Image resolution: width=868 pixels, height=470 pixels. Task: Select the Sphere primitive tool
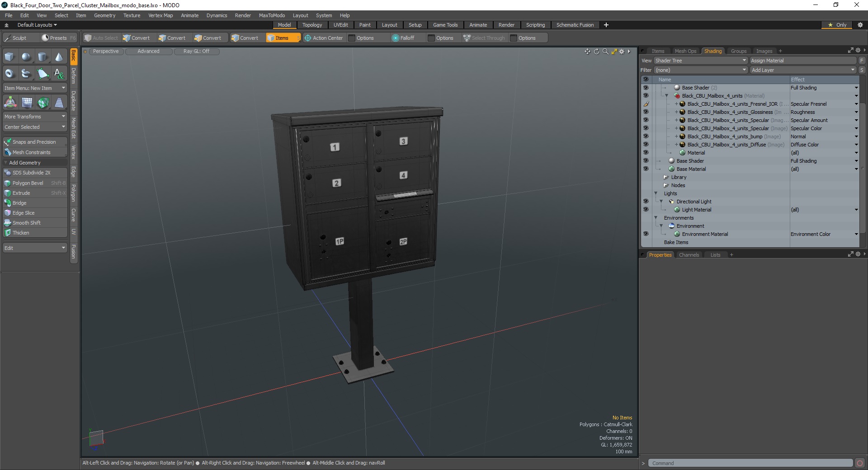[x=26, y=57]
